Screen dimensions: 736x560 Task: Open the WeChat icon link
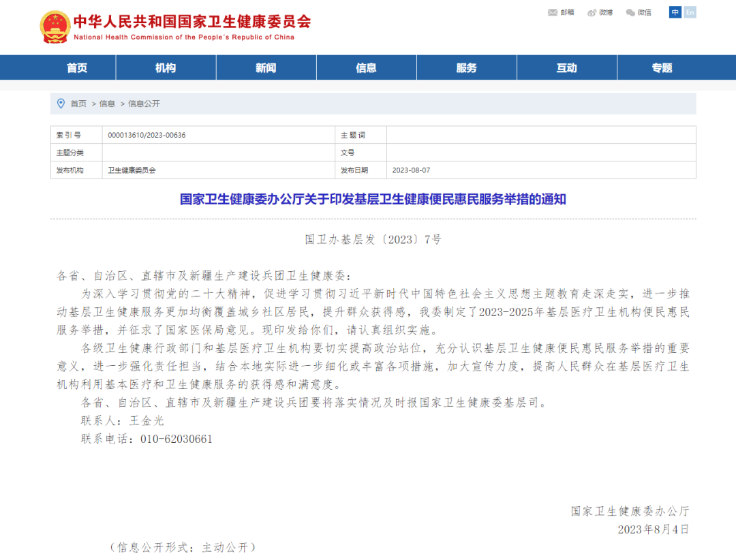point(630,13)
